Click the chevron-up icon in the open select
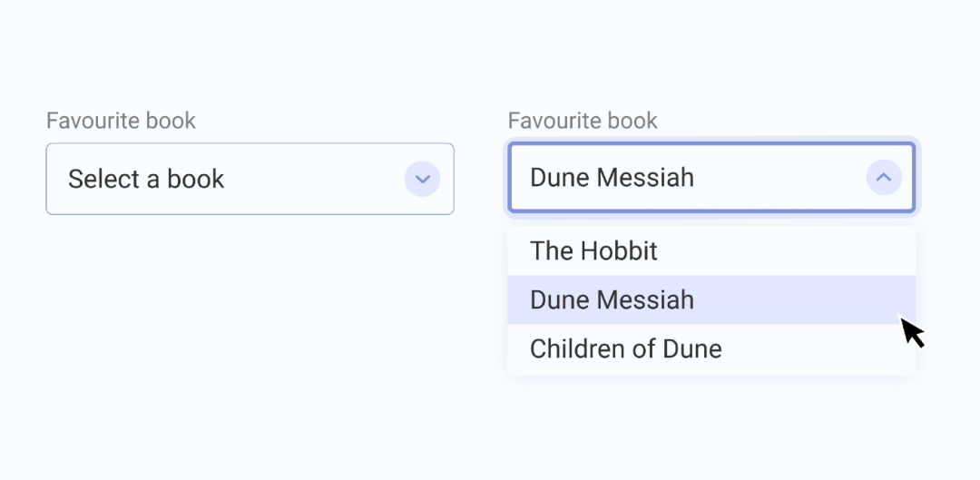This screenshot has height=480, width=980. click(883, 178)
